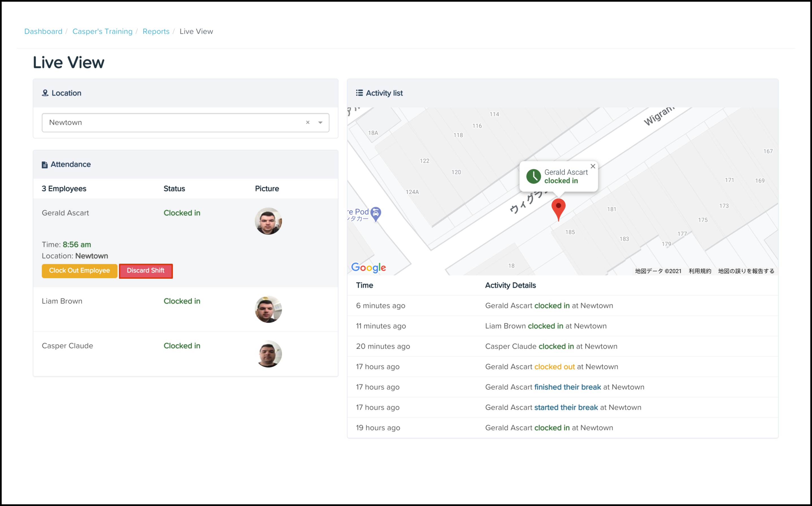Open Gerald Ascart's profile picture

click(268, 221)
